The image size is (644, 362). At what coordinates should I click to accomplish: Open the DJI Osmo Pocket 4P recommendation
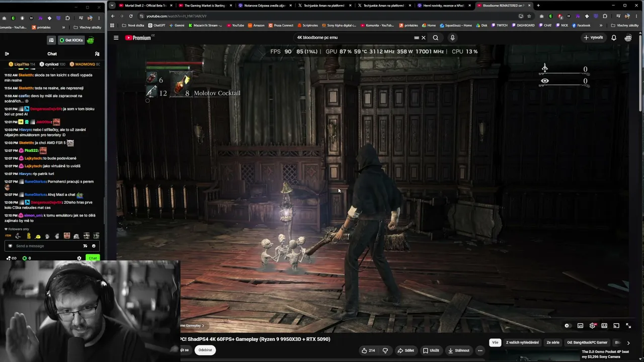[x=605, y=354]
